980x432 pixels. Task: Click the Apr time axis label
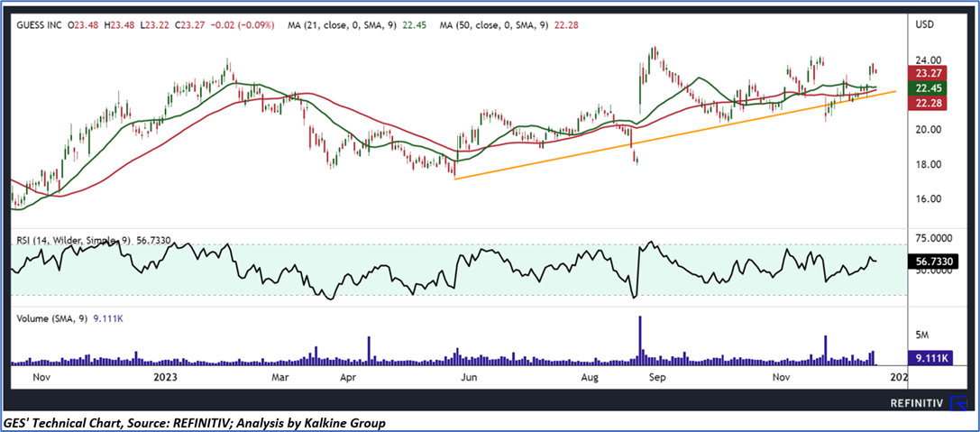pos(348,377)
